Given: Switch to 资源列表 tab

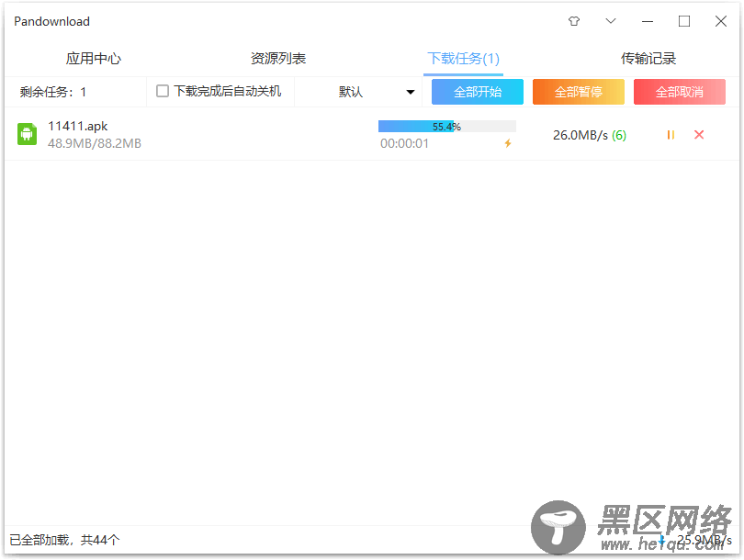Looking at the screenshot, I should [278, 59].
